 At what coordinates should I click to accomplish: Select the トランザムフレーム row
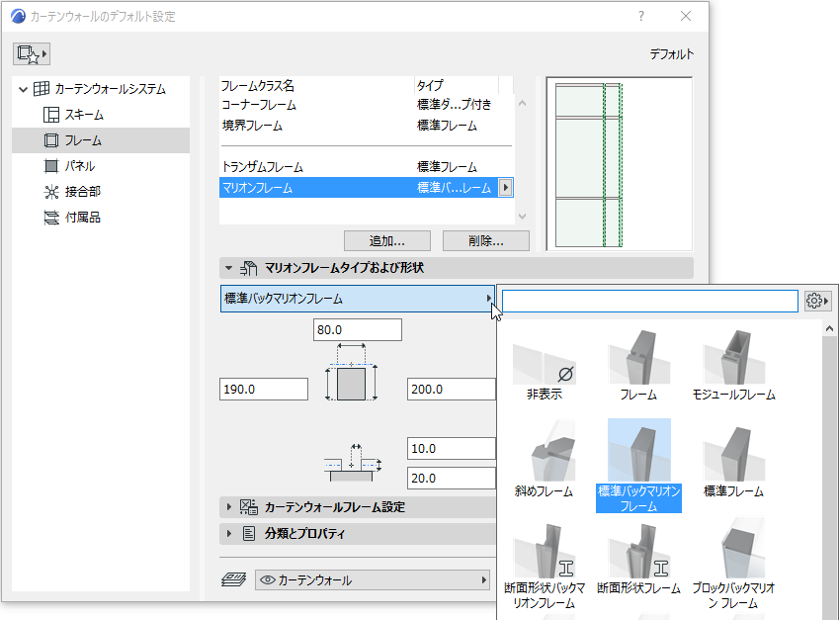[x=367, y=167]
